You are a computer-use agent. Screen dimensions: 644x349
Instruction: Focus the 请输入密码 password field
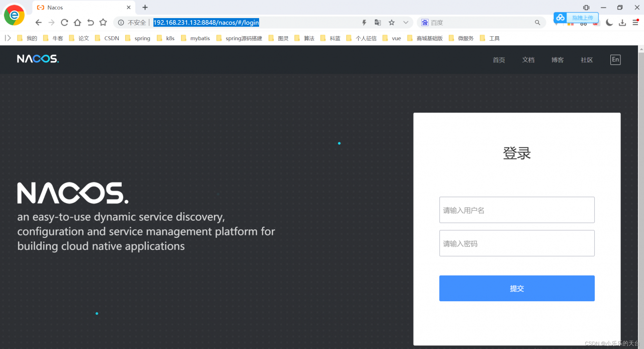517,243
